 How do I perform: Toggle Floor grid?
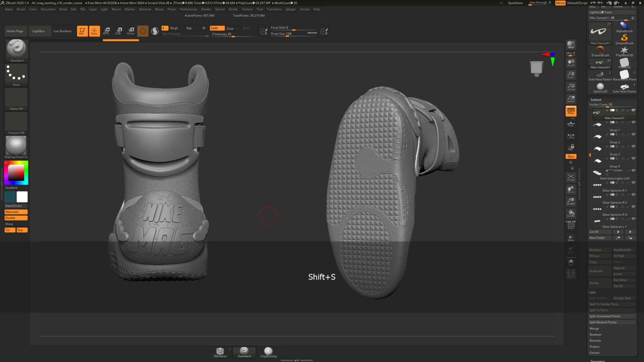[x=571, y=123]
